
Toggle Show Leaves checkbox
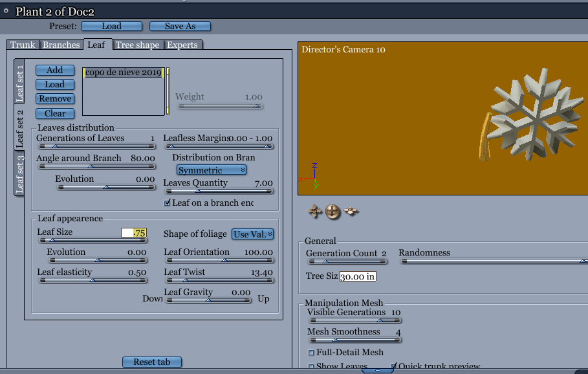[x=311, y=366]
